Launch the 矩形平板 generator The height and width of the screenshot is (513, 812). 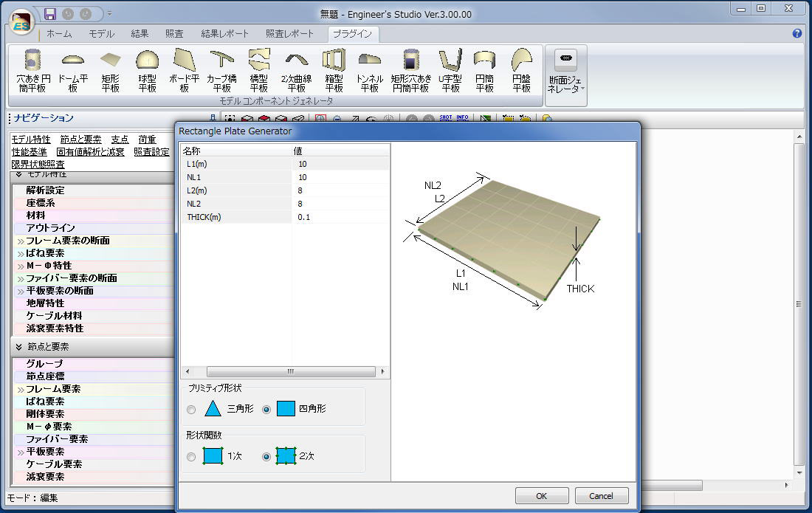[110, 70]
